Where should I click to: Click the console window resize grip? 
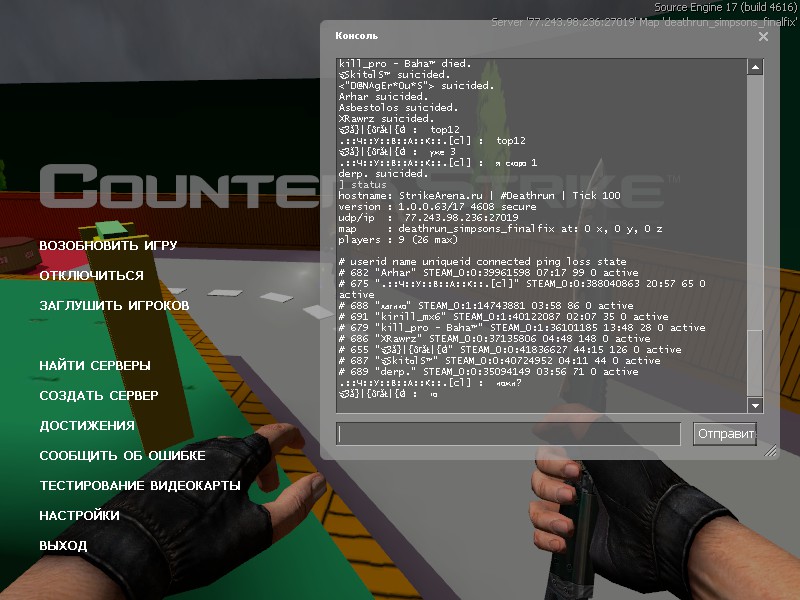pyautogui.click(x=770, y=450)
